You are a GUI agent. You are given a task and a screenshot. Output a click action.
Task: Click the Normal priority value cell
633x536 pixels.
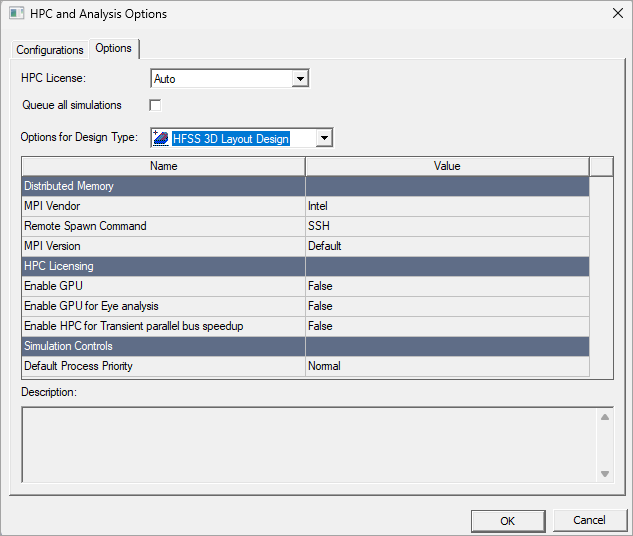(x=447, y=366)
